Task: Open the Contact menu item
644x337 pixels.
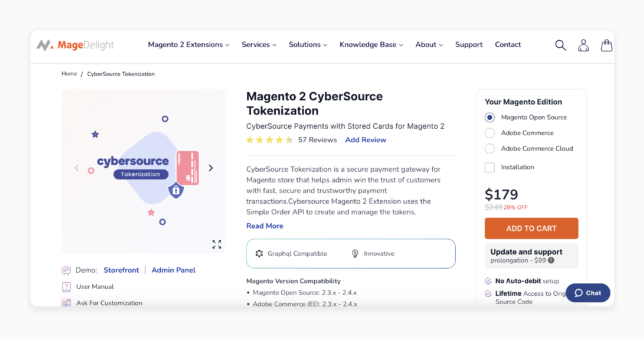Action: click(x=508, y=45)
